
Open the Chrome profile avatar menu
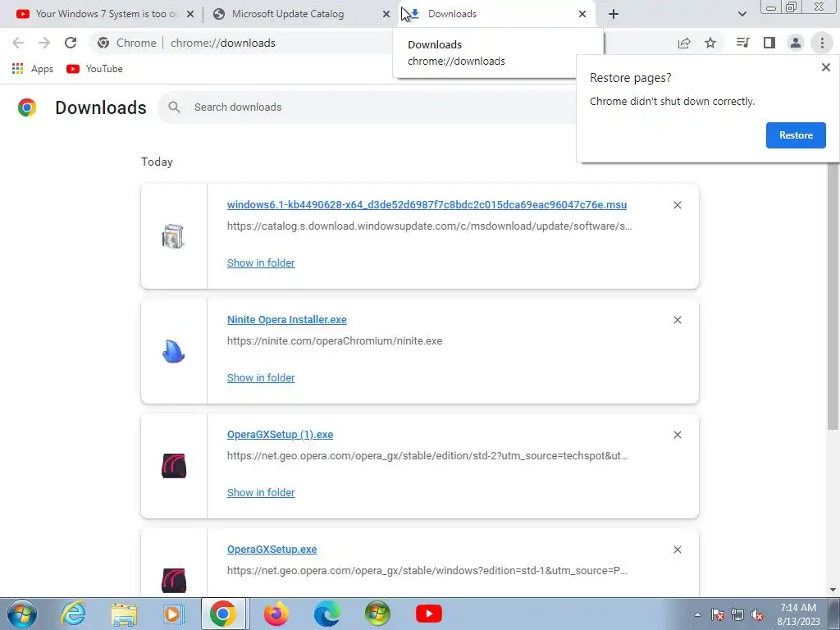[x=796, y=43]
